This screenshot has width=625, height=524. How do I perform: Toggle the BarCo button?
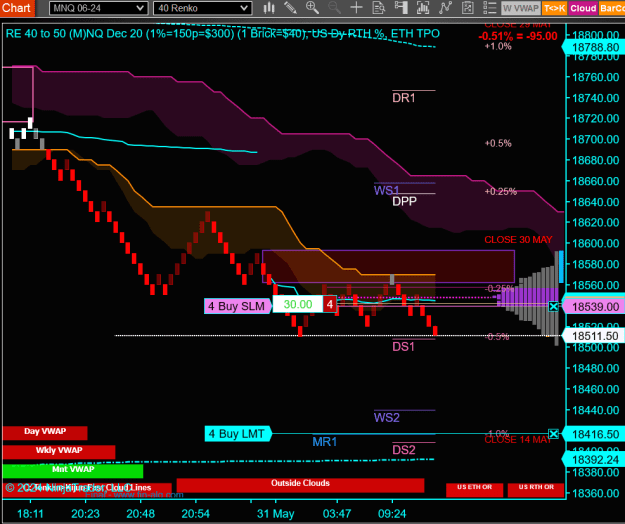(612, 8)
